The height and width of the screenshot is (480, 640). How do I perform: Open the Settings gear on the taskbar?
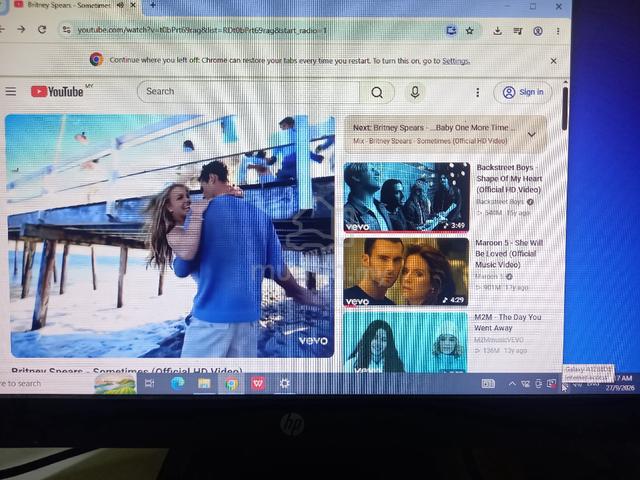(284, 383)
